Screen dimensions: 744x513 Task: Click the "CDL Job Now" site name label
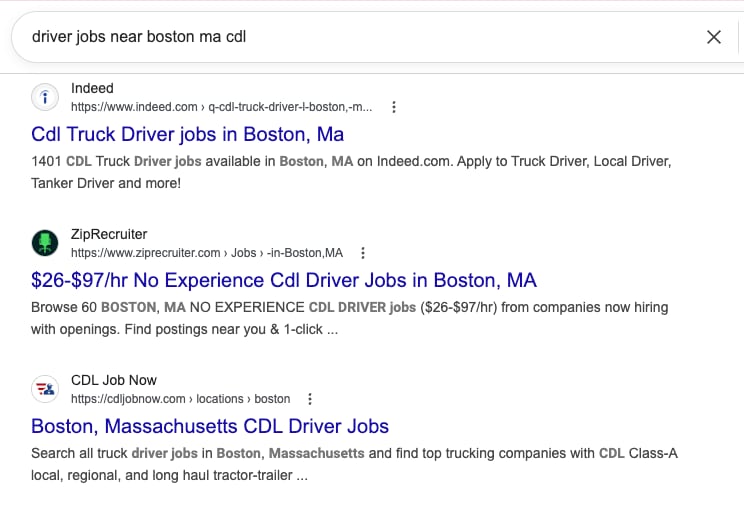(x=114, y=381)
